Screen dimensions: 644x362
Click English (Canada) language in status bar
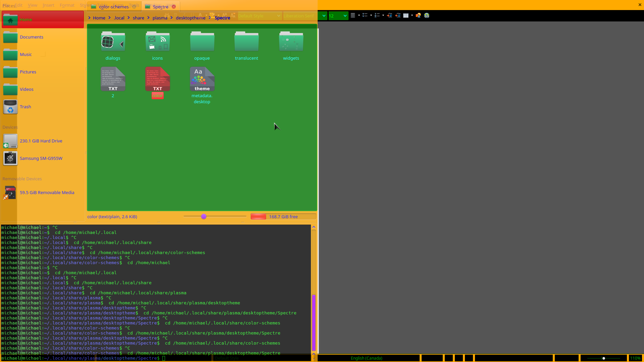coord(366,358)
